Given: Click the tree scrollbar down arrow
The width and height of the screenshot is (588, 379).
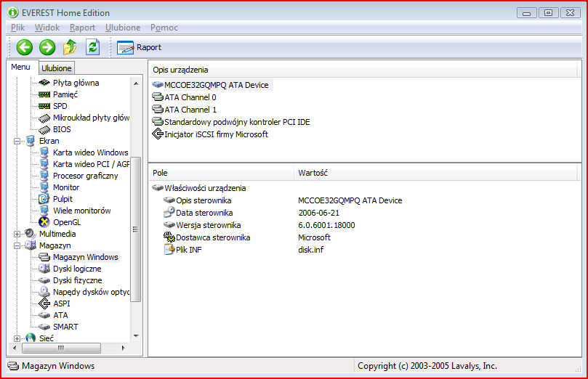Looking at the screenshot, I should 136,336.
